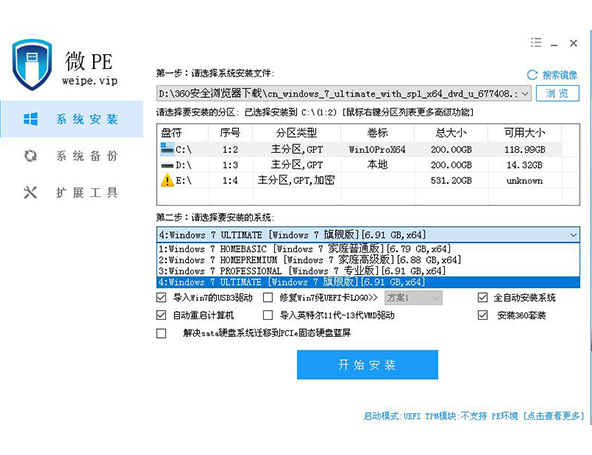This screenshot has height=455, width=592.
Task: Toggle 全自动安装系统 checkbox
Action: pyautogui.click(x=483, y=298)
